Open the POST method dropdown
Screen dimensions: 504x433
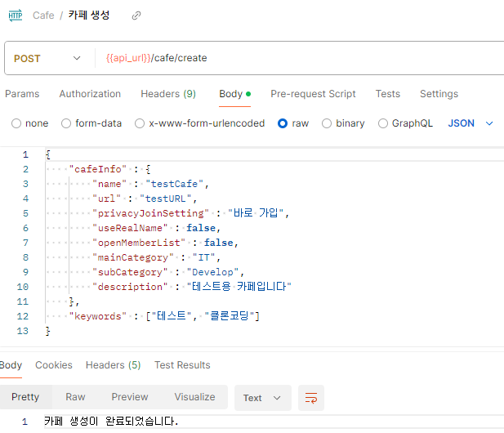(47, 59)
